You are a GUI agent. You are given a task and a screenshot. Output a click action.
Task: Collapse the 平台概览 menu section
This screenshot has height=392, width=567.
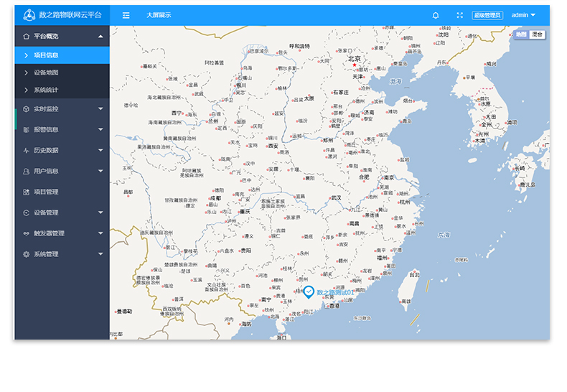100,36
